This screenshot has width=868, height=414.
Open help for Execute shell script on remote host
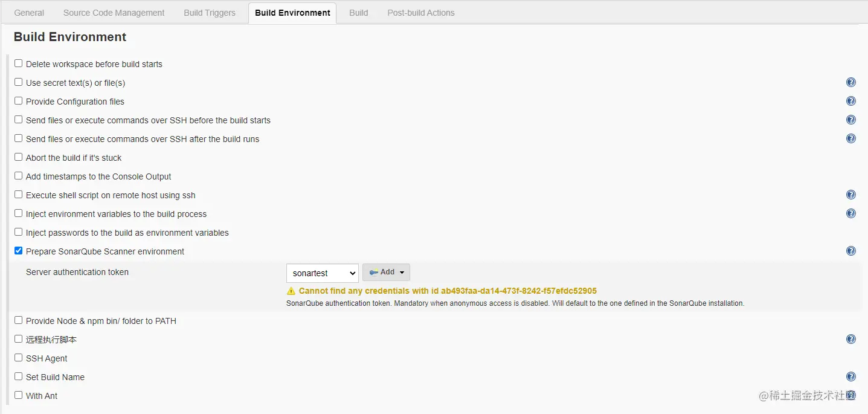click(x=851, y=195)
